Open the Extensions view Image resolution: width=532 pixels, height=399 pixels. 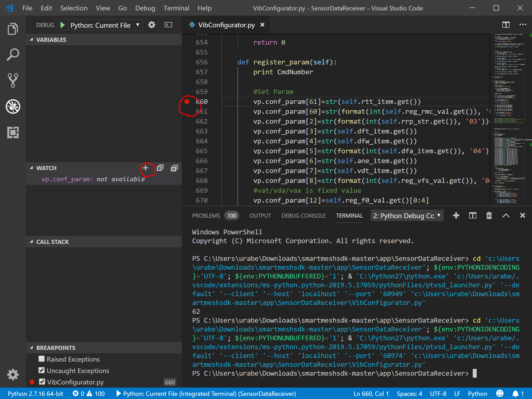[x=12, y=133]
